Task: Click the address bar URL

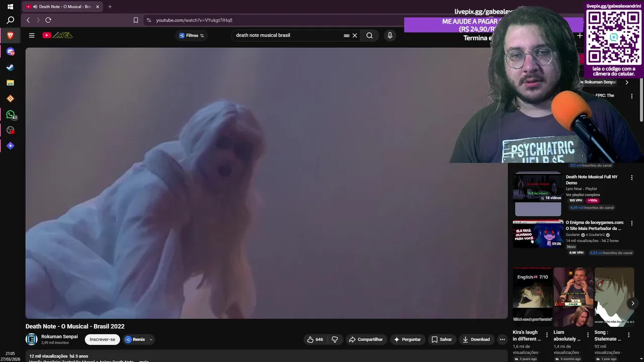Action: tap(194, 20)
